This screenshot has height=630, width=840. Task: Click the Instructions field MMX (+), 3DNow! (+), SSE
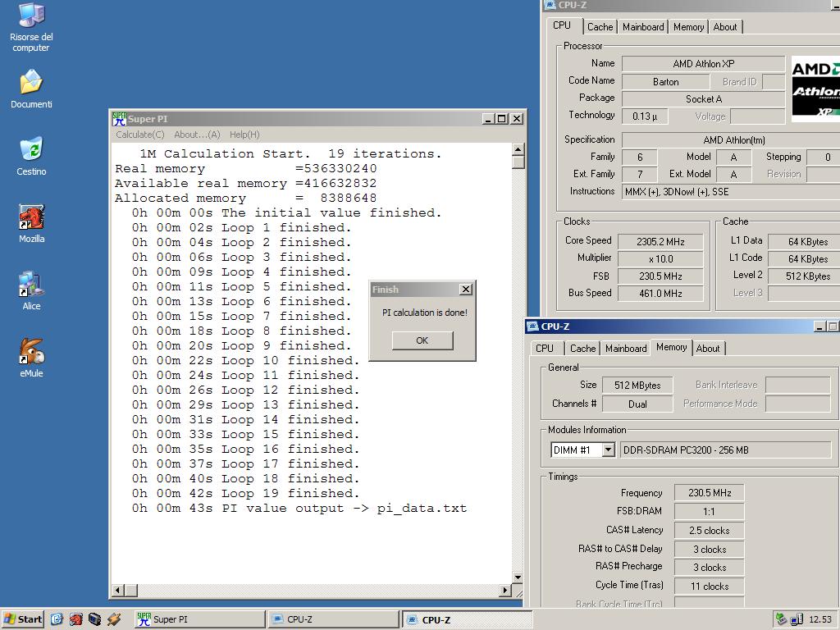(x=731, y=192)
